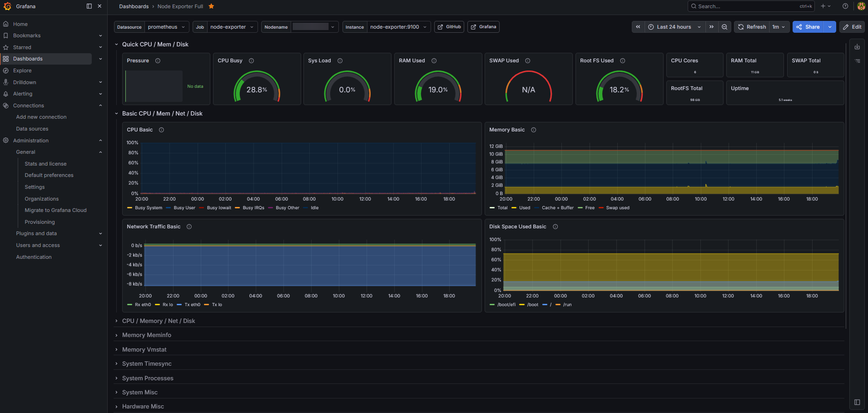Click the Share button
Viewport: 868px width, 413px height.
coord(808,27)
